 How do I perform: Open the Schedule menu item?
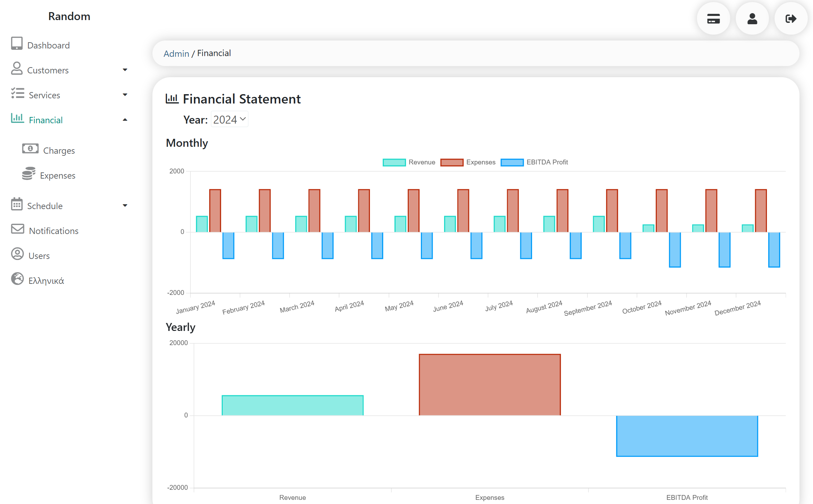click(45, 206)
